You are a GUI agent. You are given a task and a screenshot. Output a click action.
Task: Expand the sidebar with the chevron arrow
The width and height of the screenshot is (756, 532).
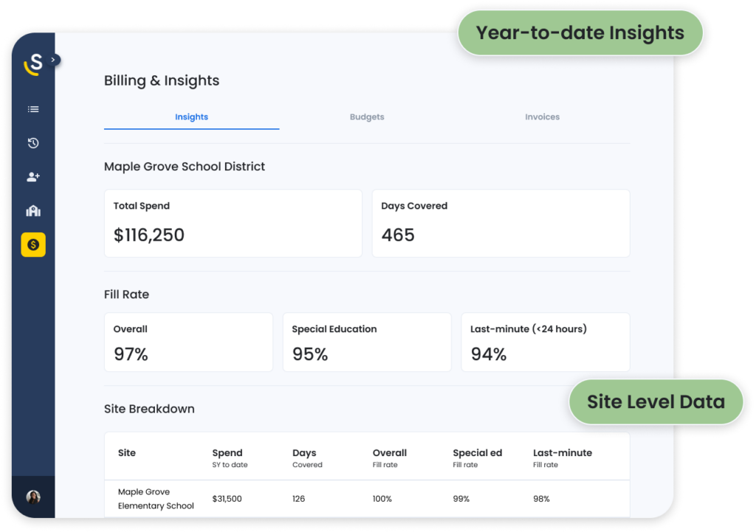pos(53,60)
